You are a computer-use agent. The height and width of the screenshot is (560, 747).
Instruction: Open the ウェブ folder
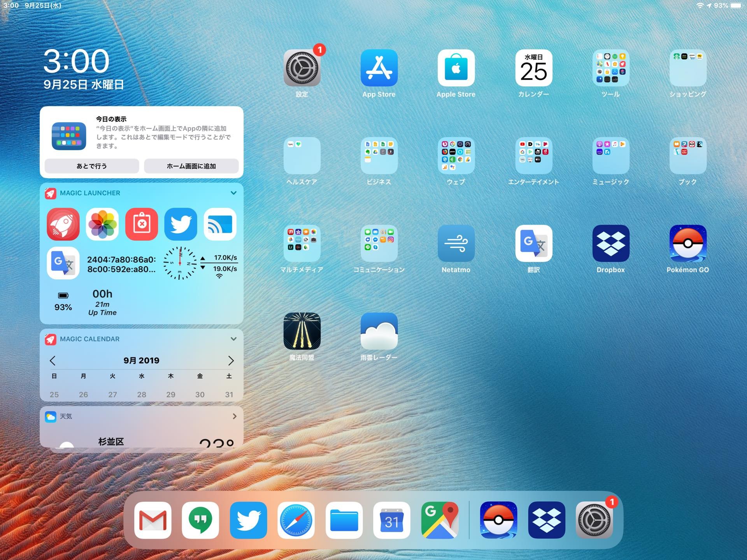tap(456, 156)
